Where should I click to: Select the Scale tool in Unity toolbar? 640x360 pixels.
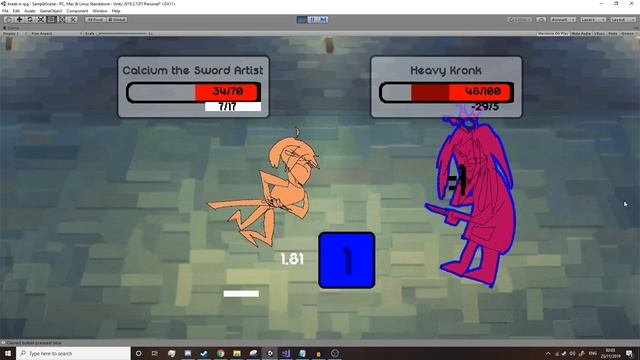40,20
